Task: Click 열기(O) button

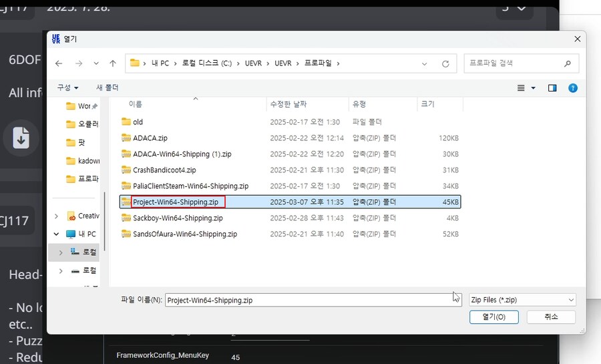Action: click(494, 317)
